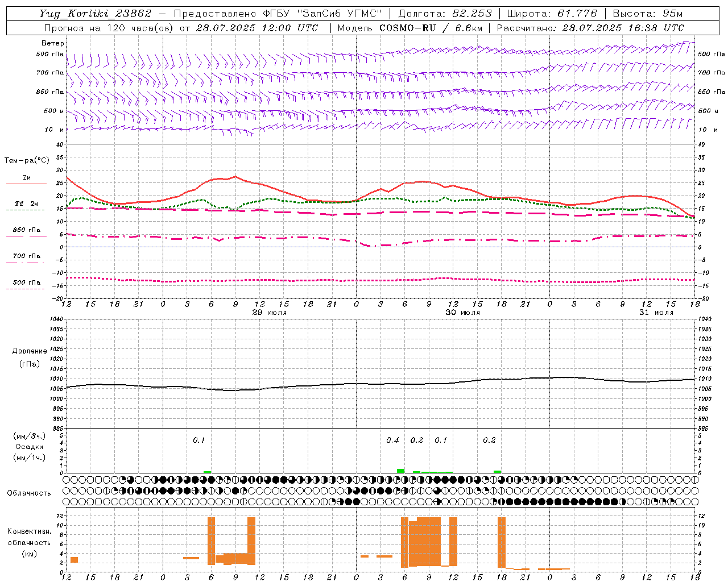
Task: Click the 30 июля date label
Action: click(x=462, y=313)
